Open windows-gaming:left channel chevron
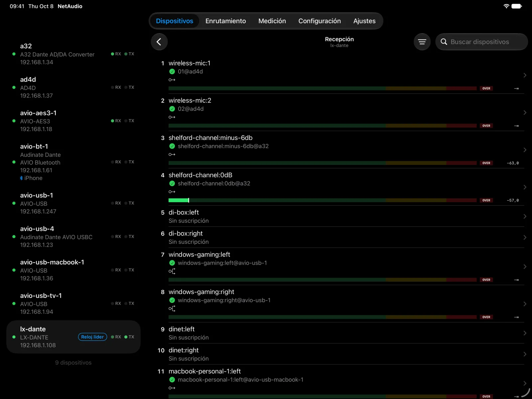The height and width of the screenshot is (399, 532). (525, 267)
